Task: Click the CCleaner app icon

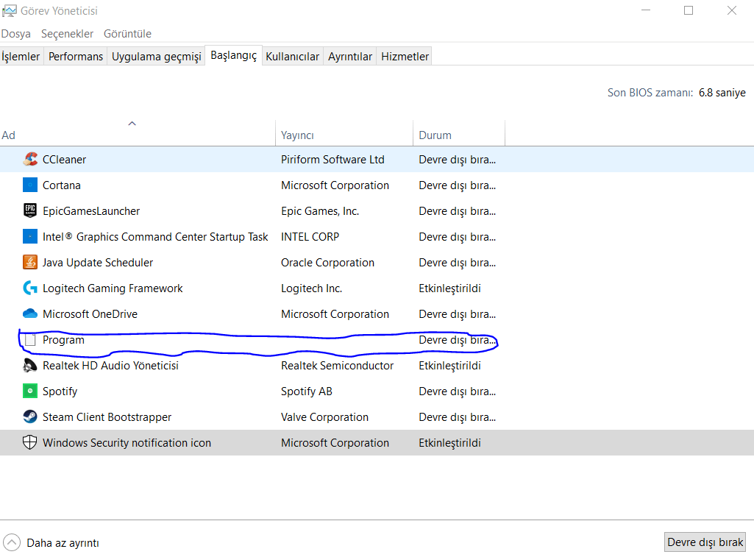Action: tap(30, 159)
